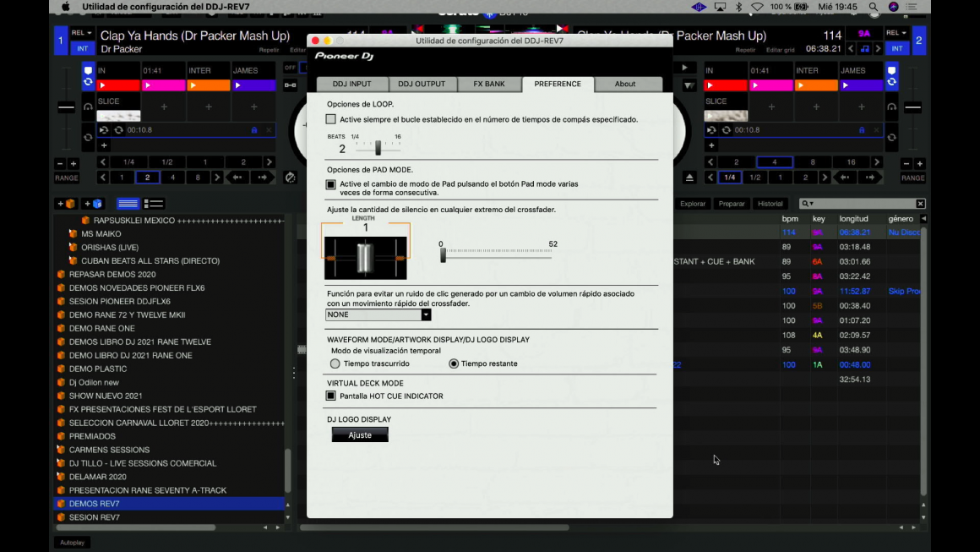980x552 pixels.
Task: Click the Preparar button in the library panel
Action: 732,204
